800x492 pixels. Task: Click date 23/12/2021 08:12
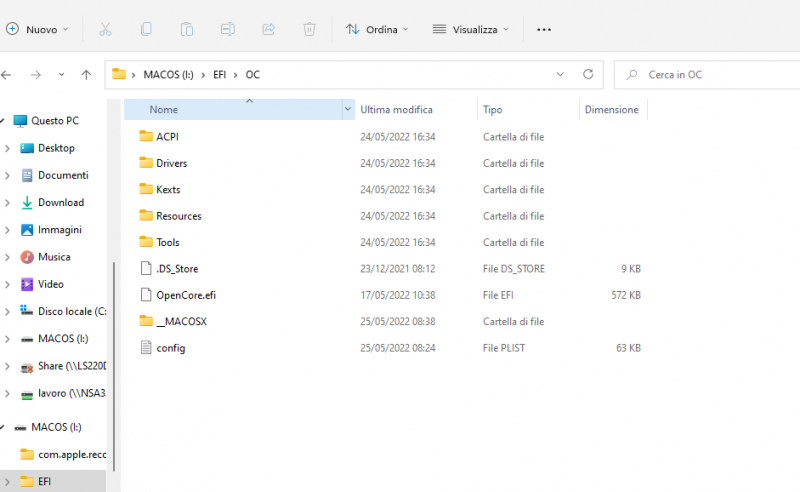click(x=397, y=268)
